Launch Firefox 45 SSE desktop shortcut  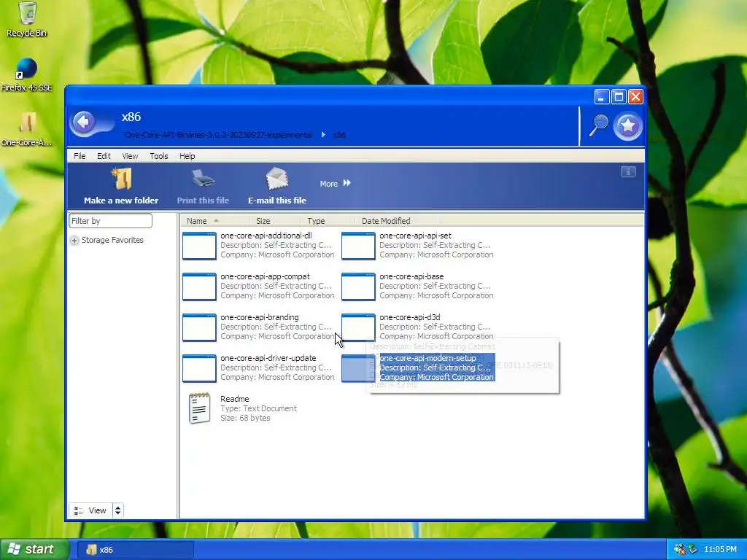point(26,74)
